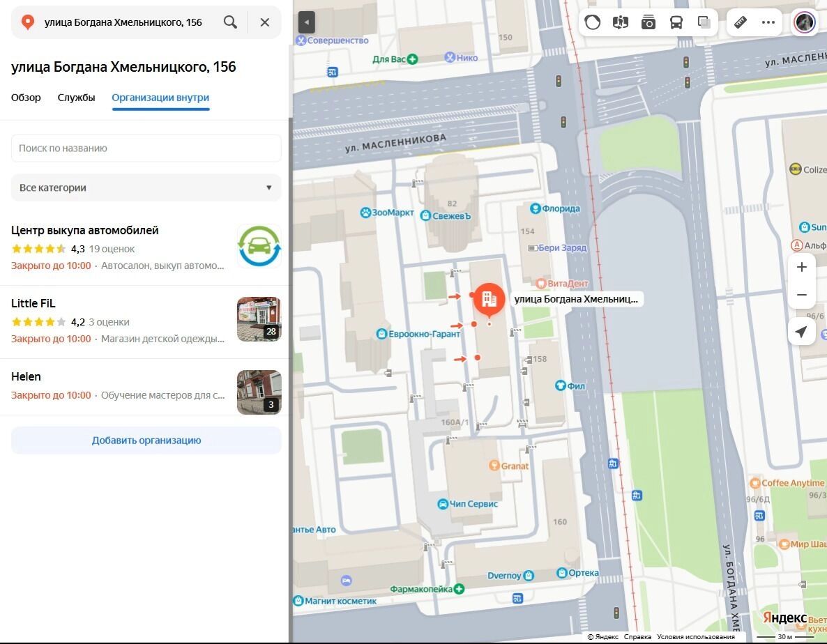Click the Яндекс logo on the map
This screenshot has width=827, height=644.
click(784, 618)
